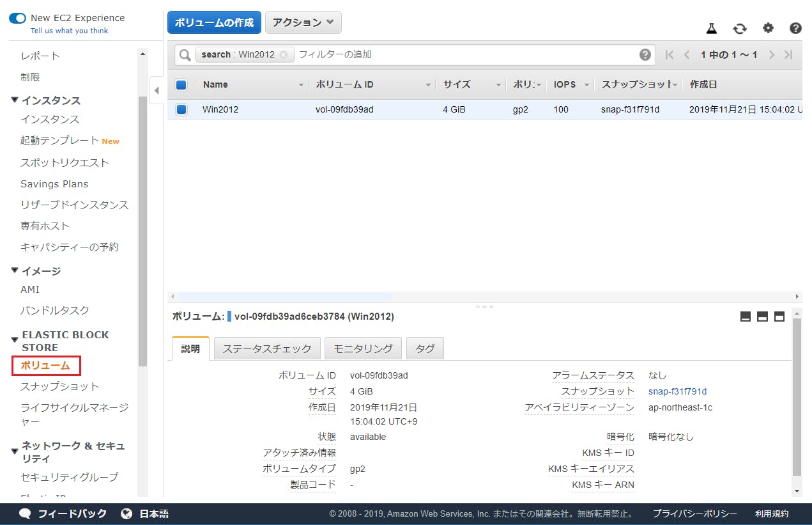
Task: Click the ボリュームの作成 button
Action: (215, 22)
